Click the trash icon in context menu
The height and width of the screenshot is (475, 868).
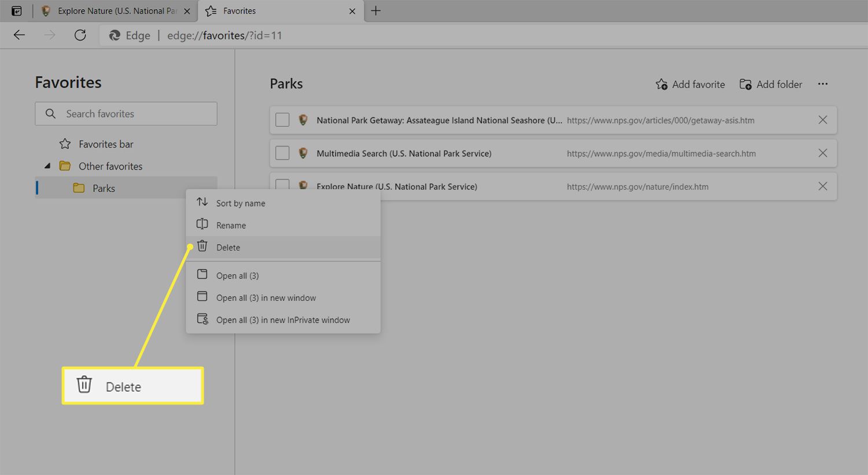tap(202, 246)
